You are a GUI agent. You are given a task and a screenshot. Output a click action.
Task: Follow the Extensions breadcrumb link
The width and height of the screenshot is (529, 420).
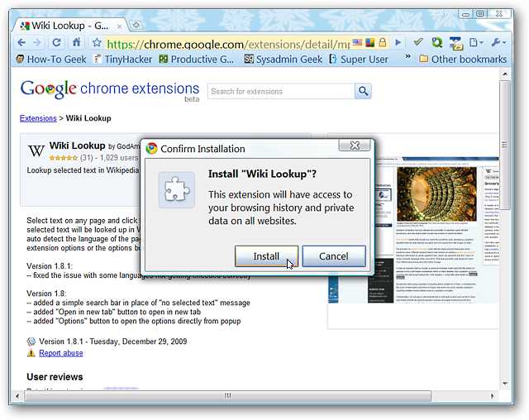coord(38,118)
